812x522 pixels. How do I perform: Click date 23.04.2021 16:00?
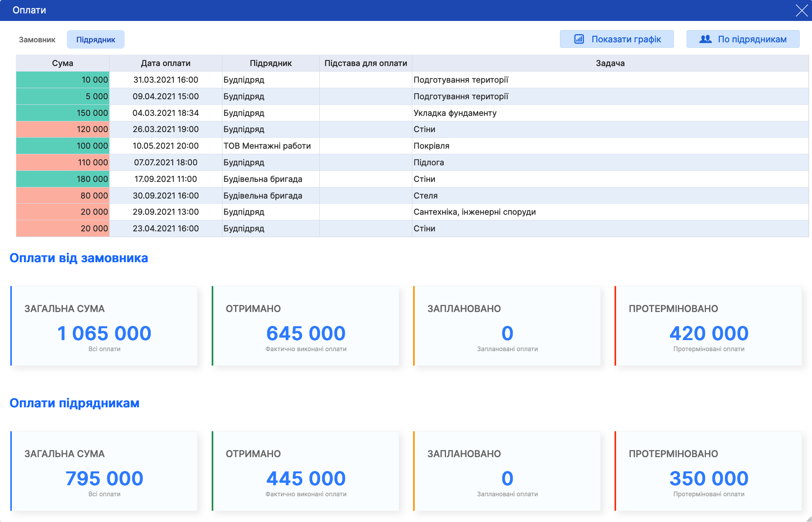point(165,229)
